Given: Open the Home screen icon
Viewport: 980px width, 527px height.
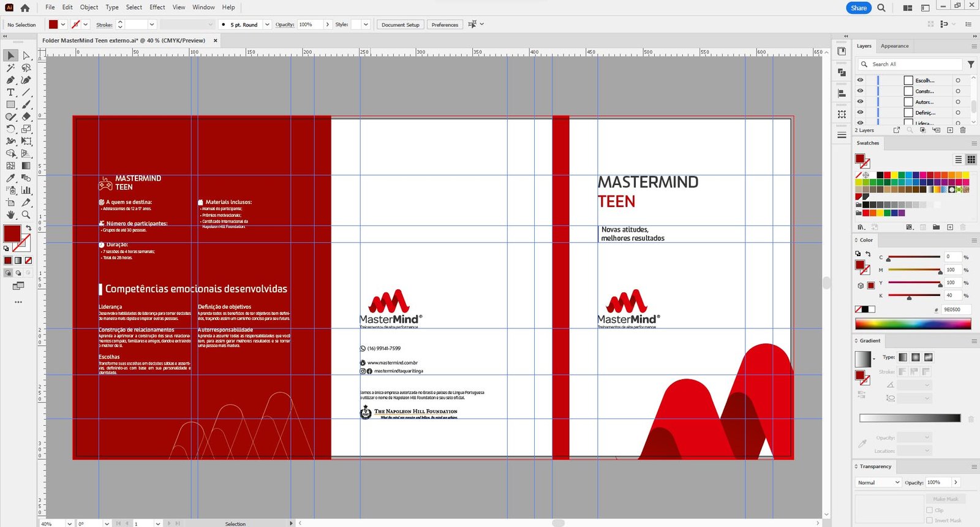Looking at the screenshot, I should 24,8.
